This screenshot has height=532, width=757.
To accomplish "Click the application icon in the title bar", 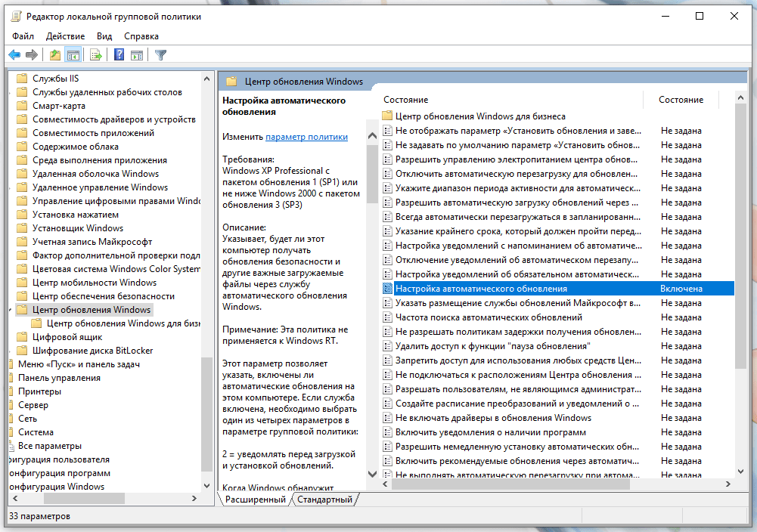I will (16, 17).
